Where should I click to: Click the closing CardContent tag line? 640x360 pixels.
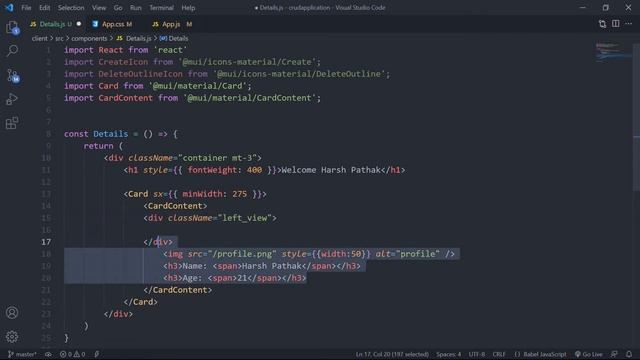coord(178,290)
